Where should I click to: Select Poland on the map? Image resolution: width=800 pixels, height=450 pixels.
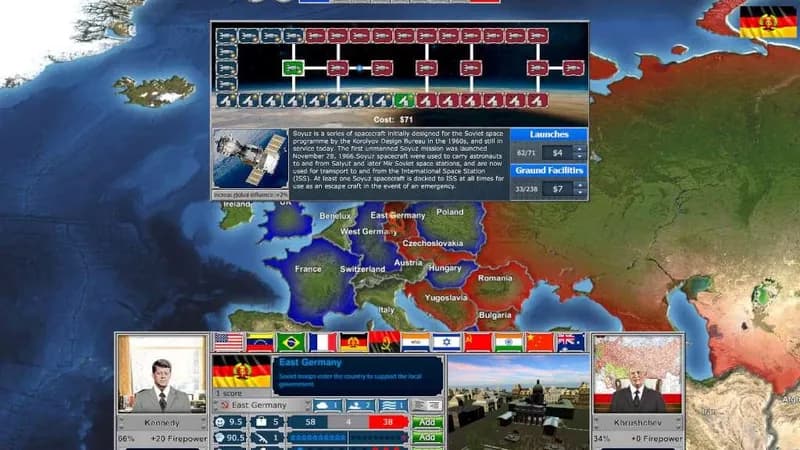click(x=449, y=212)
